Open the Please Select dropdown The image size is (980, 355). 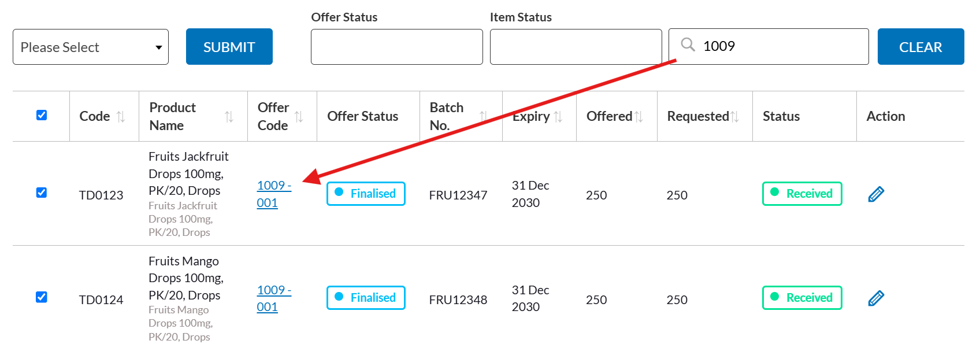click(x=91, y=47)
